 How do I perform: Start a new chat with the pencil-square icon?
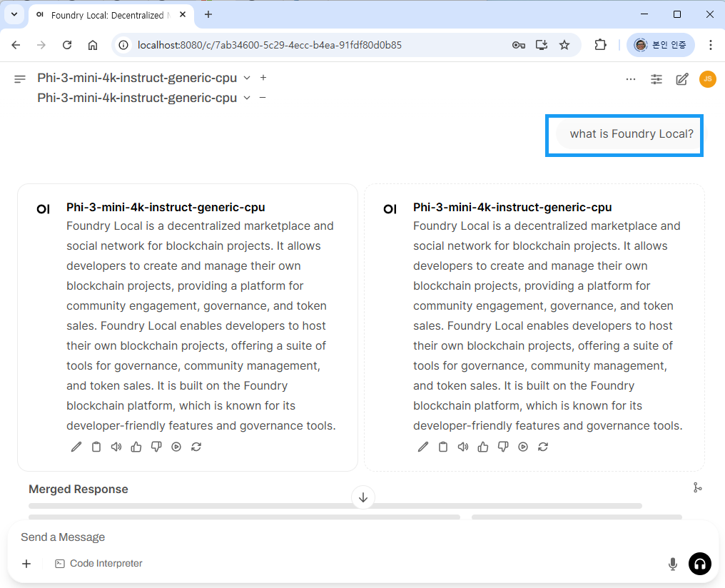coord(682,79)
